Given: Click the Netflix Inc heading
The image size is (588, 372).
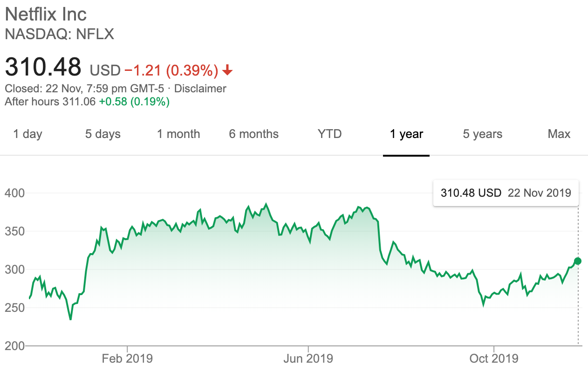Looking at the screenshot, I should click(x=46, y=14).
